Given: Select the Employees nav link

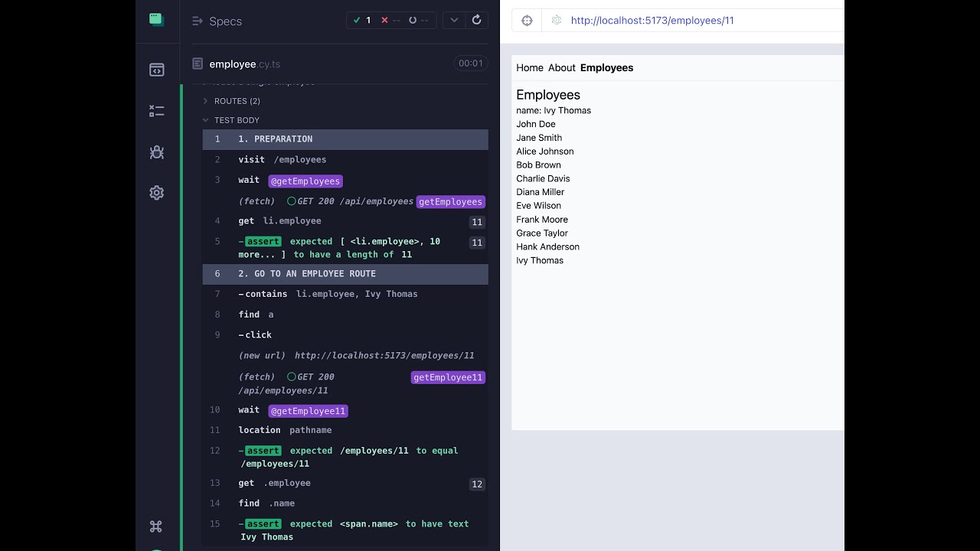Looking at the screenshot, I should pyautogui.click(x=606, y=68).
